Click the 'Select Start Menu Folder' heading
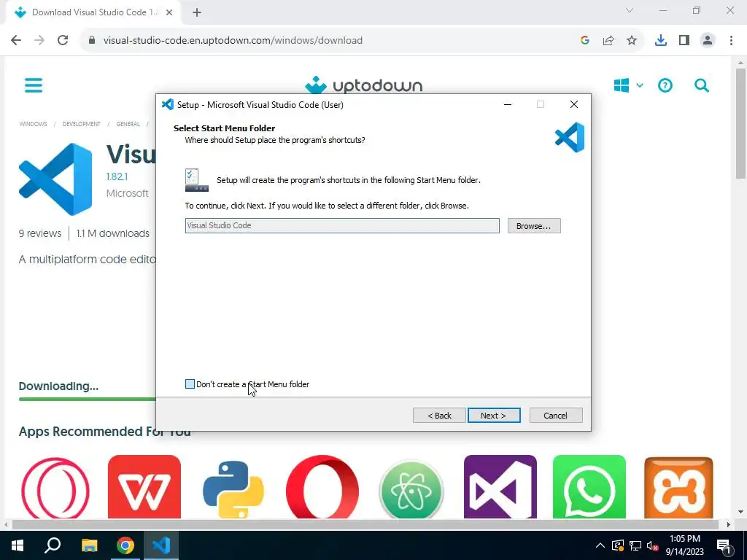 225,128
